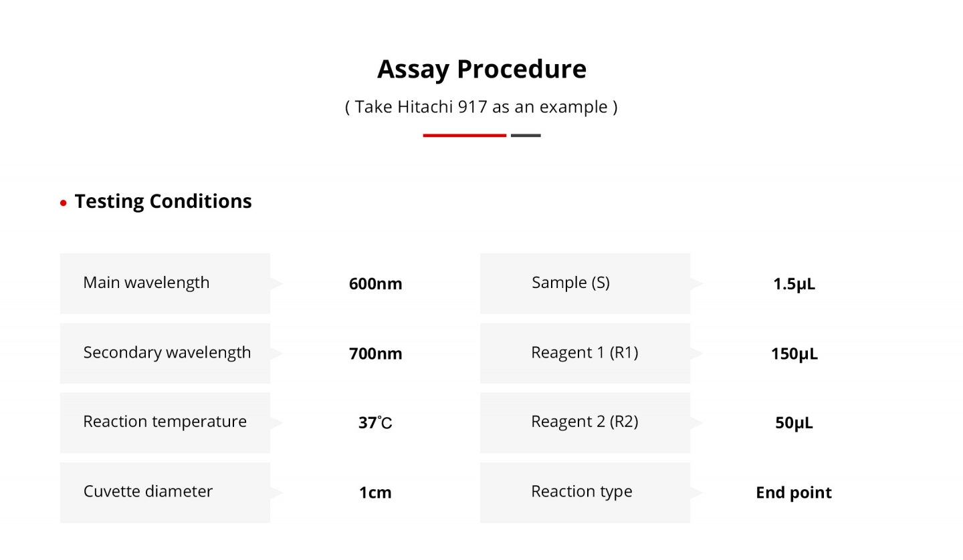This screenshot has height=560, width=963.
Task: Click the Main wavelength label box
Action: tap(165, 283)
